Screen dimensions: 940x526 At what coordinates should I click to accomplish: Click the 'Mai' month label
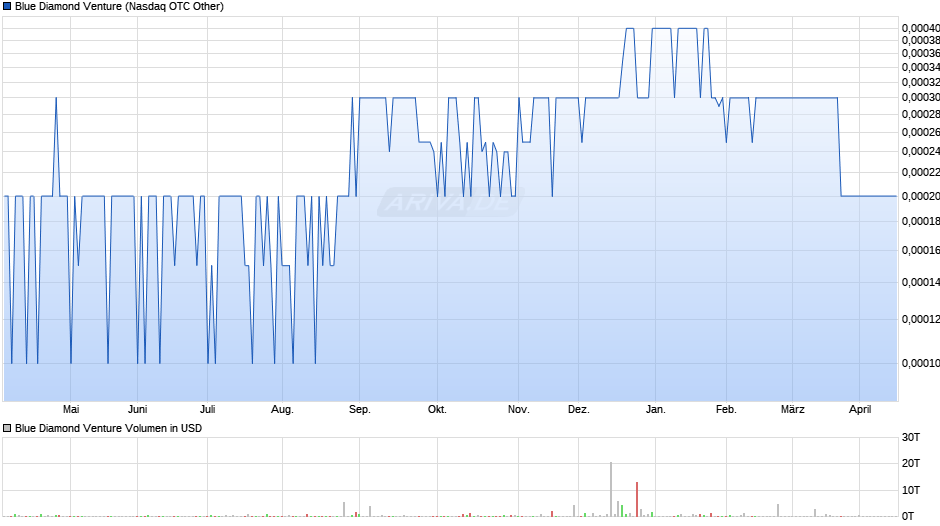[x=71, y=409]
